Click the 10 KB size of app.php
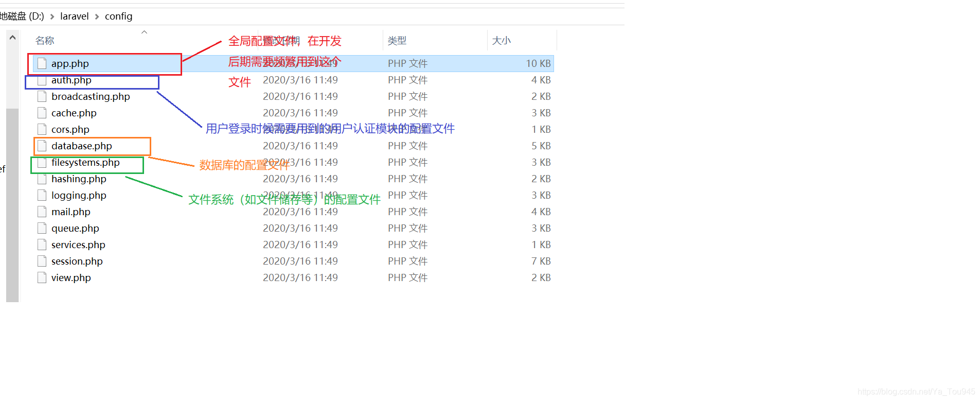 (x=538, y=63)
